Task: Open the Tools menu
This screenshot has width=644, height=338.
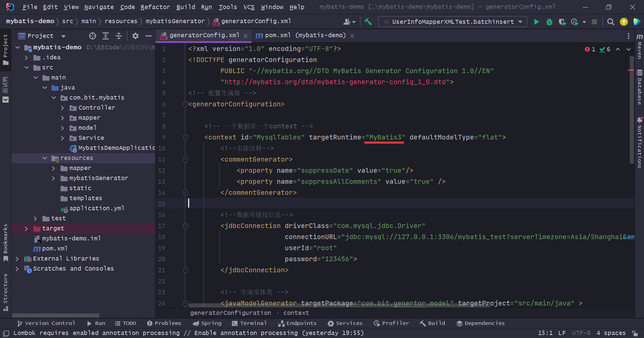Action: coord(228,7)
